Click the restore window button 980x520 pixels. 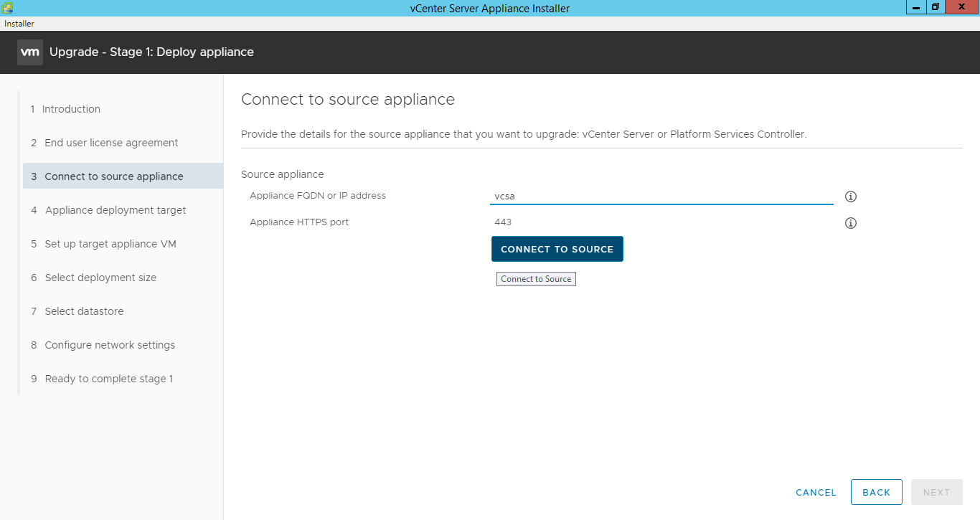(935, 7)
